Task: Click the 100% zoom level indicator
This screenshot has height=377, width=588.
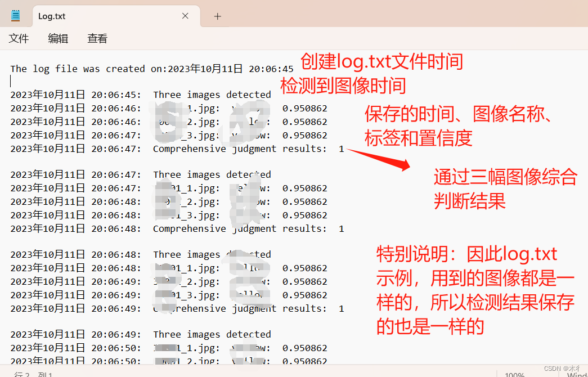Action: [x=514, y=373]
